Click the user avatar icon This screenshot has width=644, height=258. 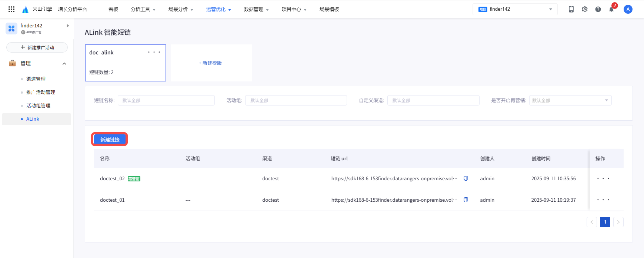[628, 9]
